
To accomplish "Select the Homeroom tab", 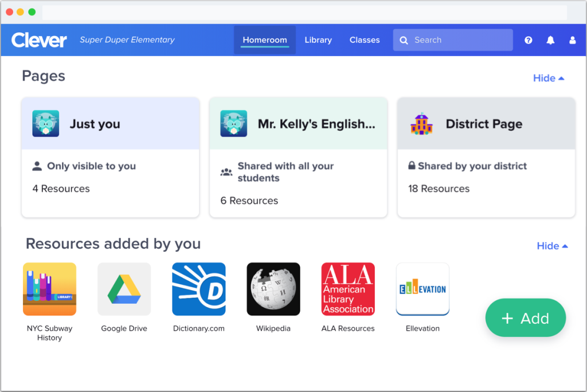I will tap(265, 40).
